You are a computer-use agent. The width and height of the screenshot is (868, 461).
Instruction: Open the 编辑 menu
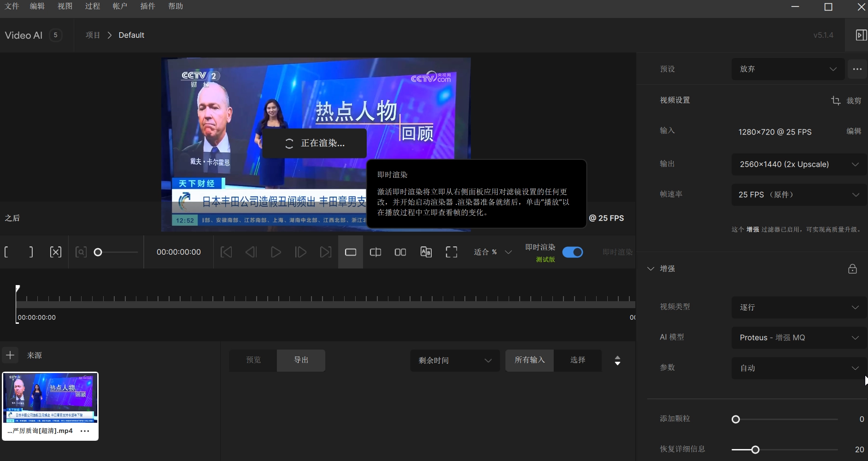37,6
